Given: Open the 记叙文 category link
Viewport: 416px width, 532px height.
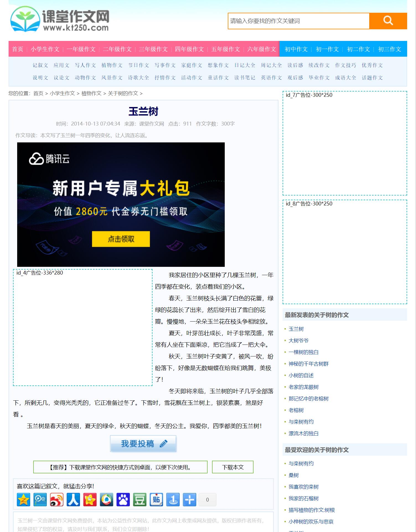Looking at the screenshot, I should [40, 65].
